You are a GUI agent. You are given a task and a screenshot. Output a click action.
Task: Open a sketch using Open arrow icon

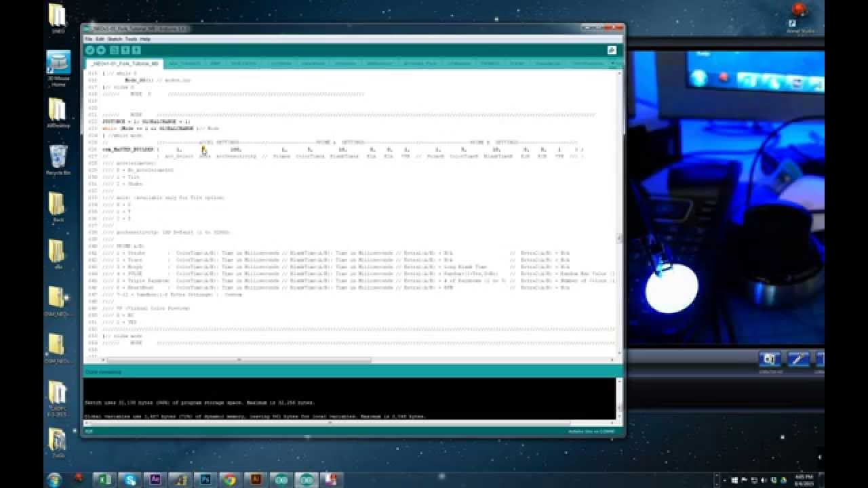click(x=125, y=50)
